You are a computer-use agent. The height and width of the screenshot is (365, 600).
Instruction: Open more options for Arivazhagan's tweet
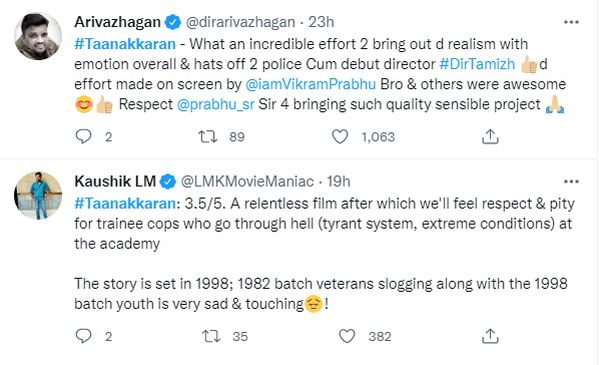(571, 22)
